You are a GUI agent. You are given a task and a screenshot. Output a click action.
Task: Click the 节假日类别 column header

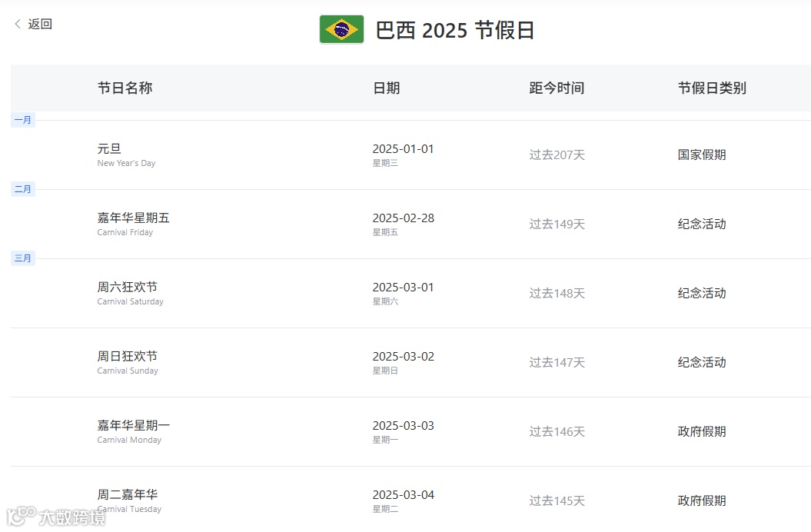pos(712,88)
